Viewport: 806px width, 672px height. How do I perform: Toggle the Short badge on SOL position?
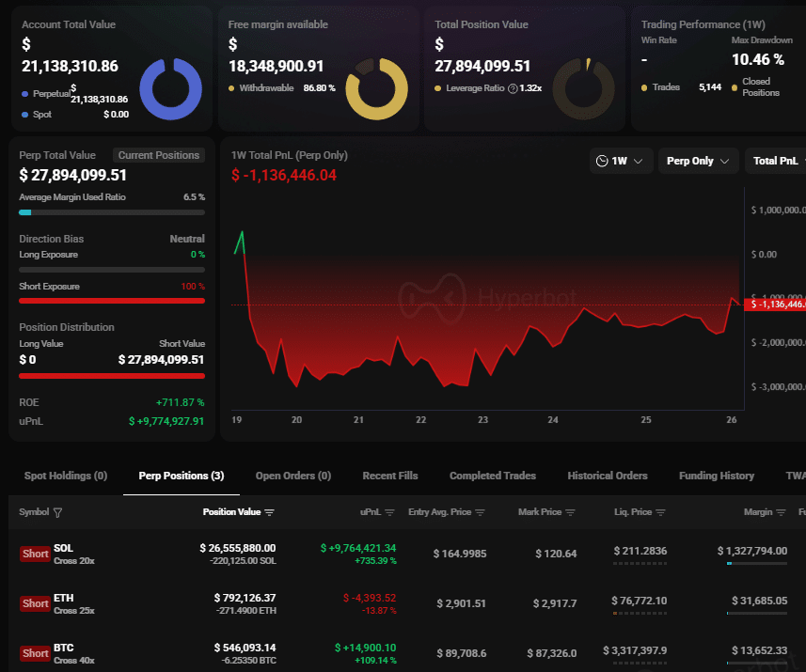click(x=35, y=554)
